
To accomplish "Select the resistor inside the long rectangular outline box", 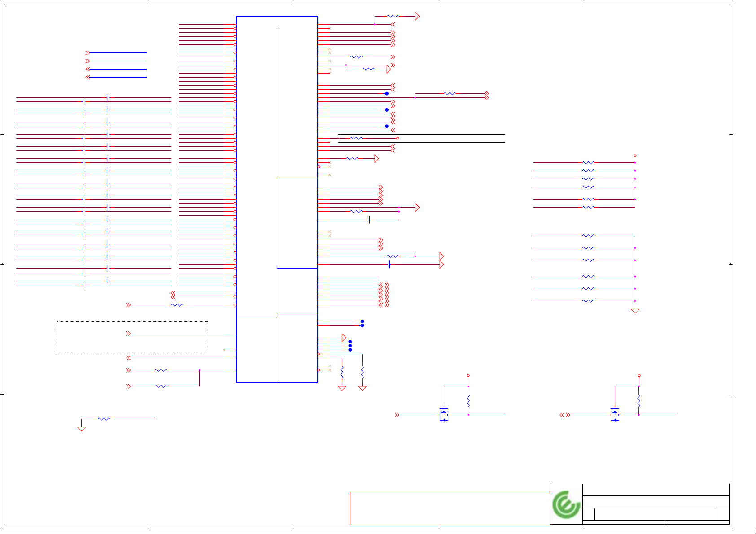I will tap(356, 138).
